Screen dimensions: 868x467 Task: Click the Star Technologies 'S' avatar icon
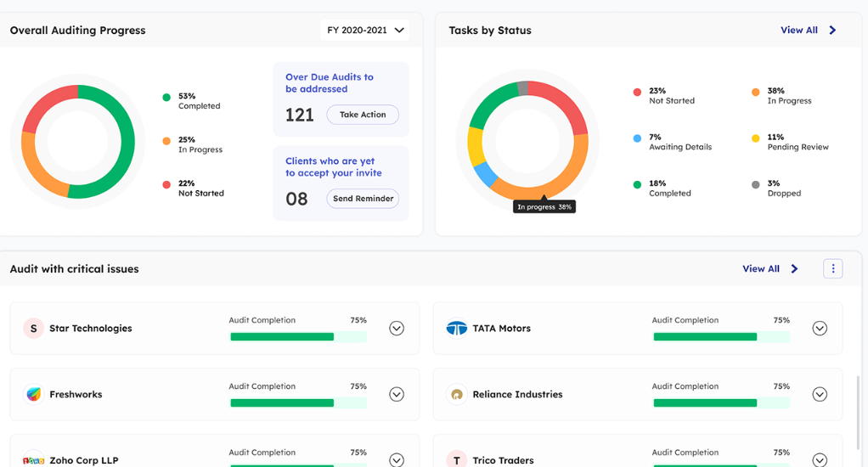(x=33, y=329)
